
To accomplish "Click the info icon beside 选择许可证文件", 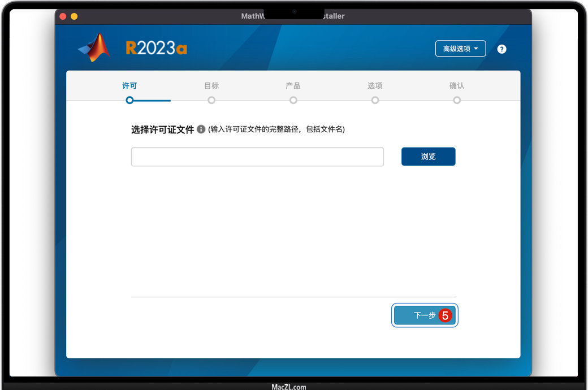I will 201,129.
